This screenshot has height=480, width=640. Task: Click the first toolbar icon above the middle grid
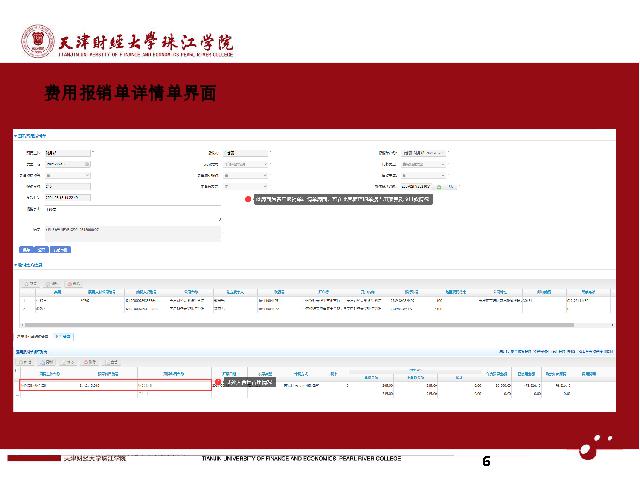(x=29, y=283)
